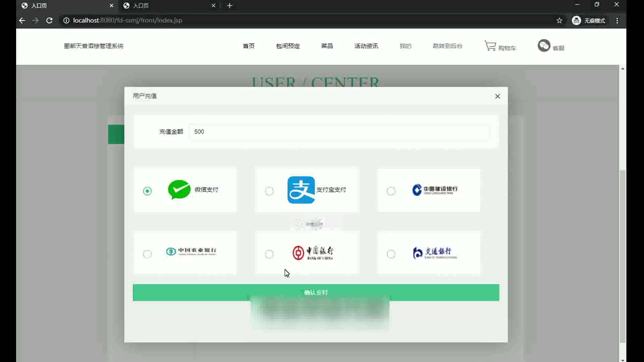The image size is (644, 362).
Task: Open 活动资讯 navigation item
Action: pyautogui.click(x=366, y=46)
